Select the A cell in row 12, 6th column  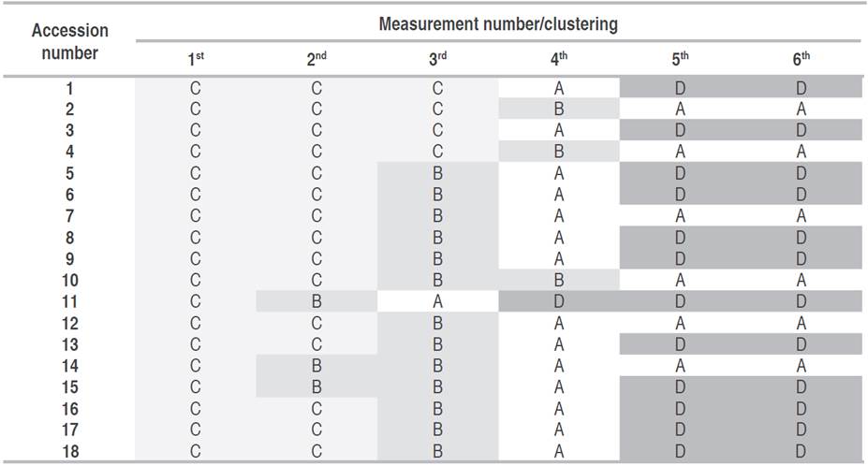pos(801,323)
